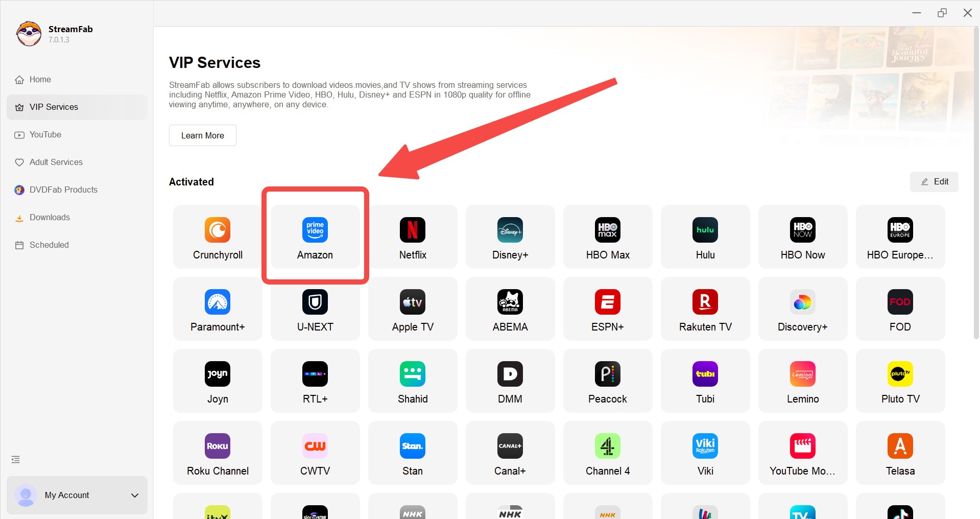Click the StreamFab sloth logo
The image size is (980, 519).
pyautogui.click(x=29, y=34)
